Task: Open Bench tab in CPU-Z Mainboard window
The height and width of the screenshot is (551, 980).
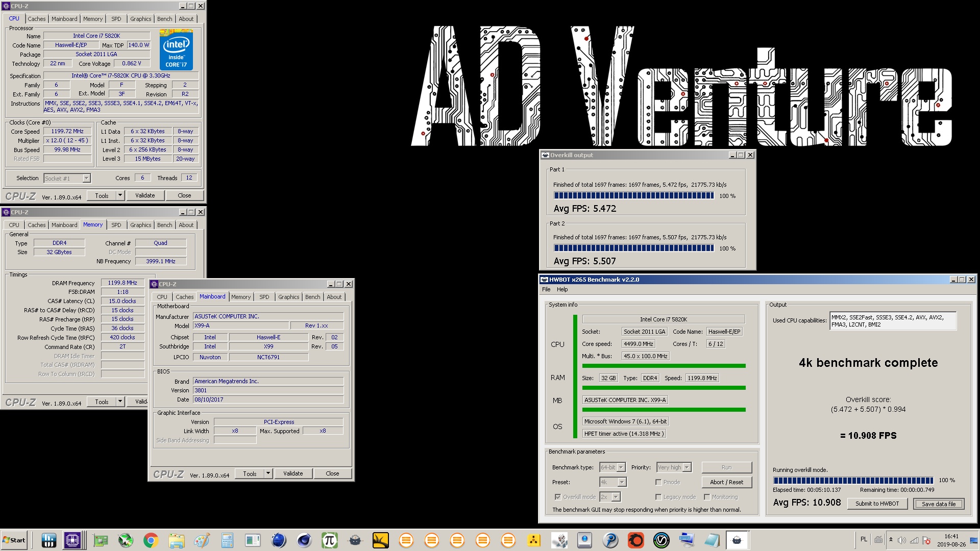Action: pyautogui.click(x=313, y=297)
